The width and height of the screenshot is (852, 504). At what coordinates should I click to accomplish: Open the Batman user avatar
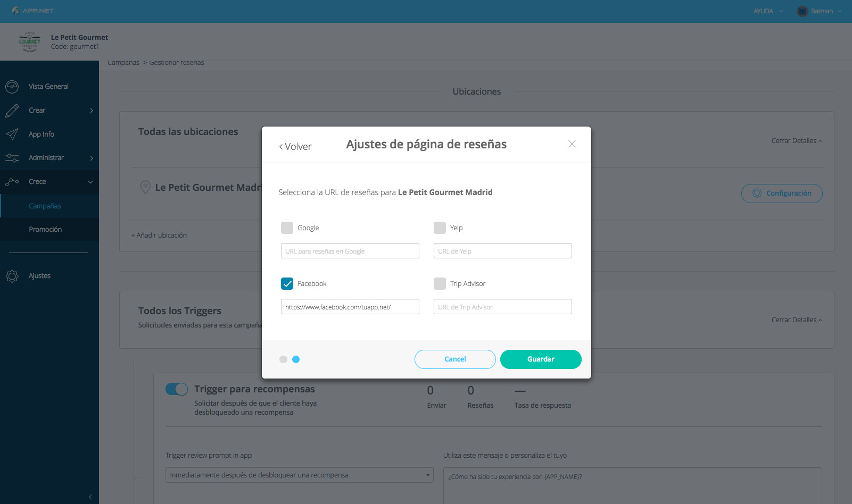point(802,11)
